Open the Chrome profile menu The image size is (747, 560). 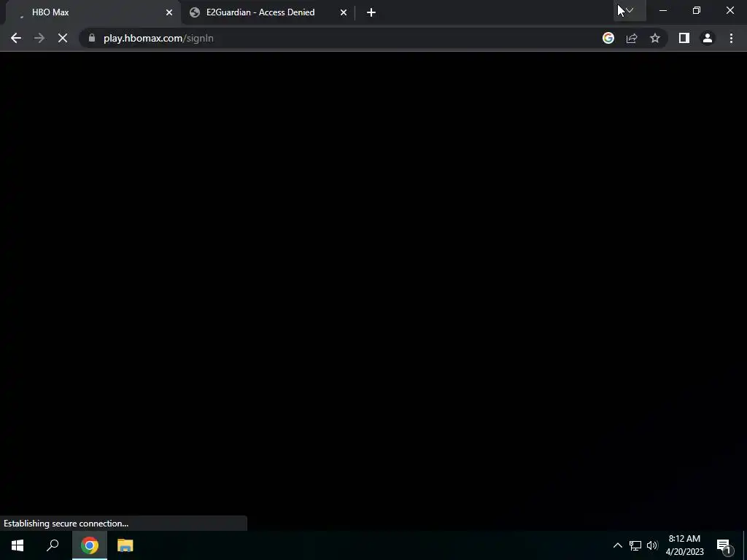pos(708,38)
